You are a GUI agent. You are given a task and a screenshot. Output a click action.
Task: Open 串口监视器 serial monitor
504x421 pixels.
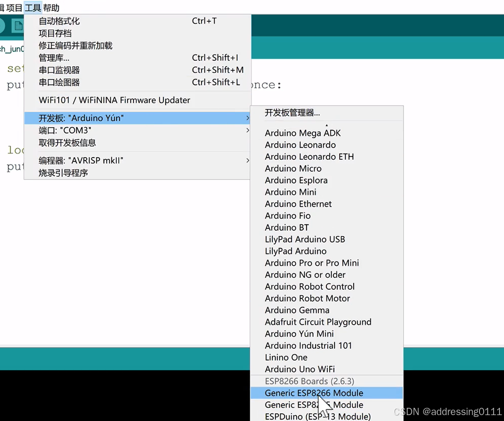138,70
